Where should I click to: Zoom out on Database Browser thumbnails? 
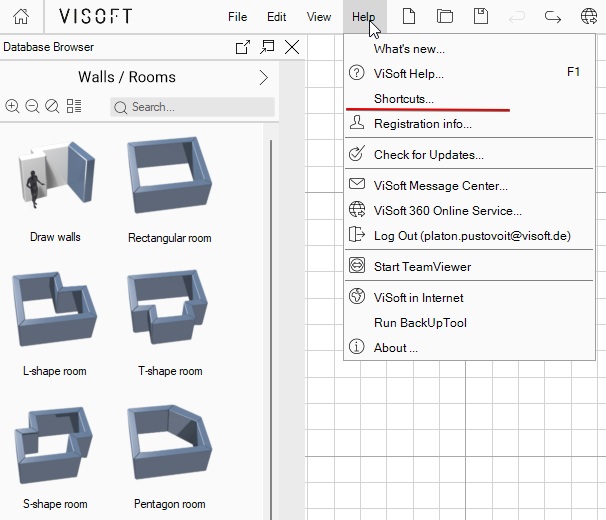coord(32,107)
